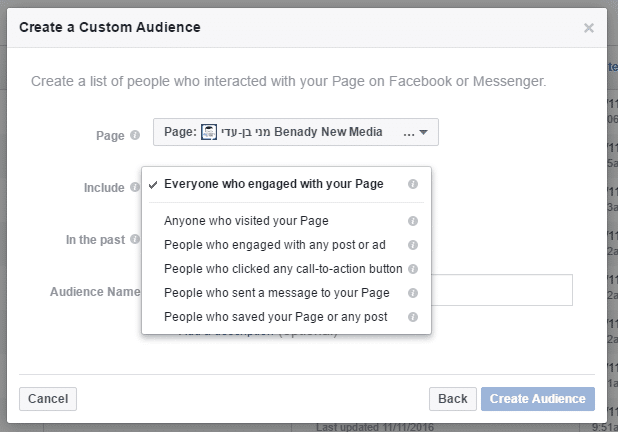Viewport: 618px width, 432px height.
Task: Click into the Audience Name input field
Action: pos(502,290)
